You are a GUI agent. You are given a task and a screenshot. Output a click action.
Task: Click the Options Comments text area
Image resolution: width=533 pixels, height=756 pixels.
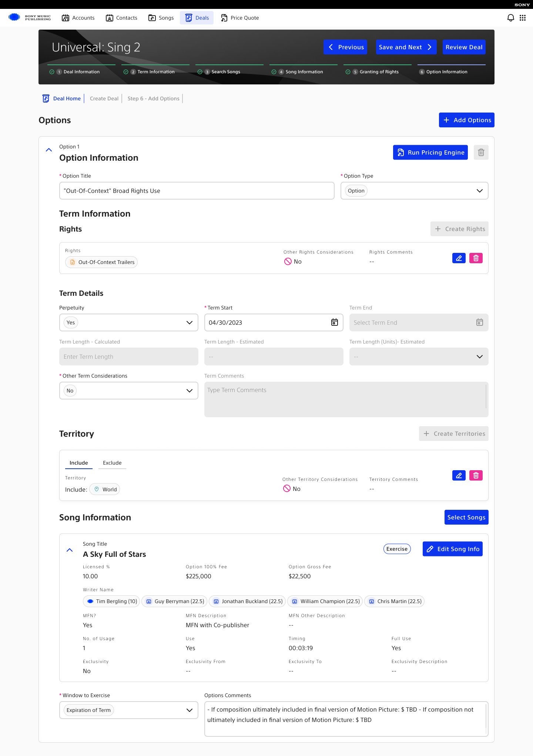346,719
